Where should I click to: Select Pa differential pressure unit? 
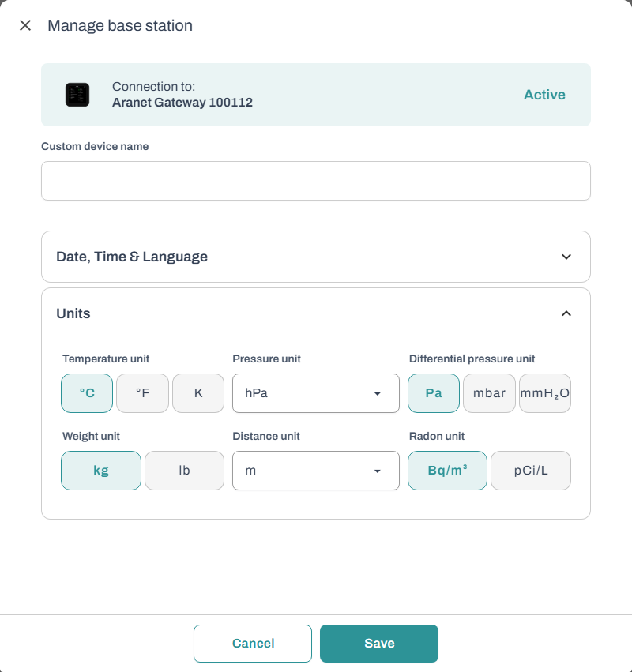(434, 393)
